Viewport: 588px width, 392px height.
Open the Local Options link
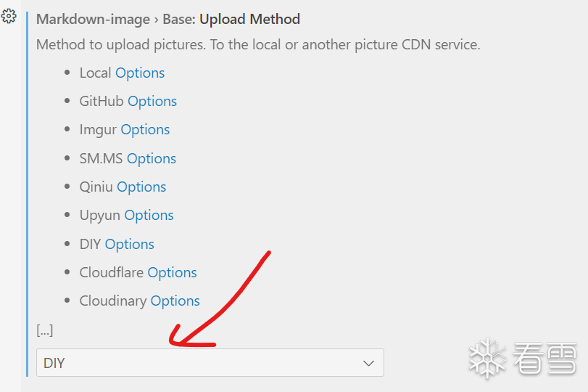tap(140, 73)
